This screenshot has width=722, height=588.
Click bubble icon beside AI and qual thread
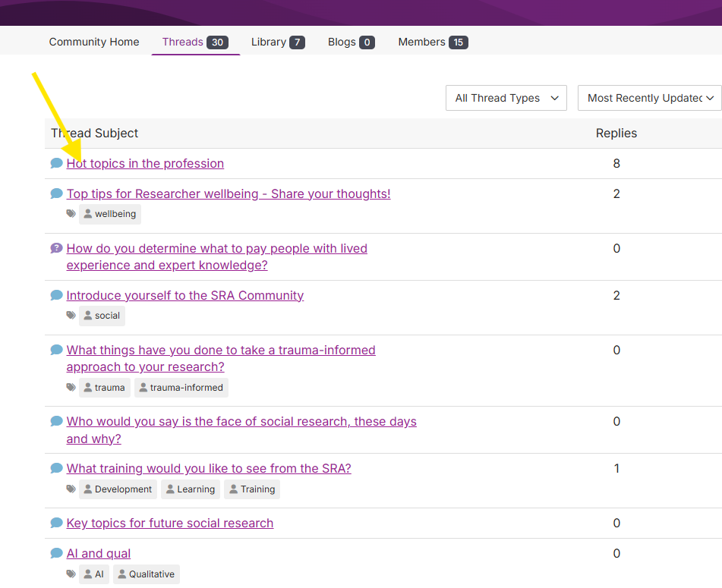[x=56, y=553]
